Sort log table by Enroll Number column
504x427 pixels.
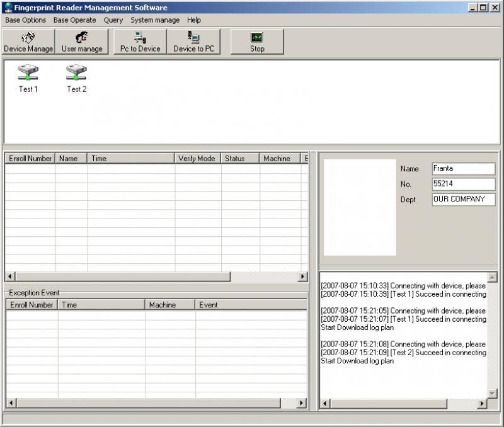[x=30, y=159]
